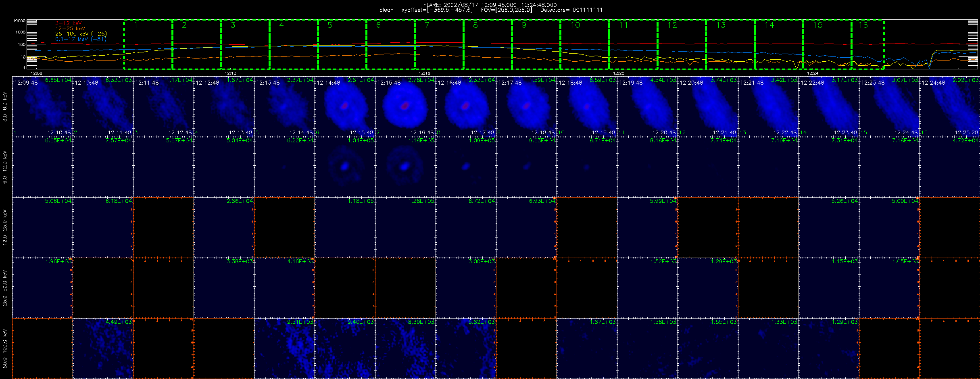This screenshot has height=379, width=980.
Task: Open the 25–50 keV panel with peak 1.96E+03
Action: tap(42, 288)
